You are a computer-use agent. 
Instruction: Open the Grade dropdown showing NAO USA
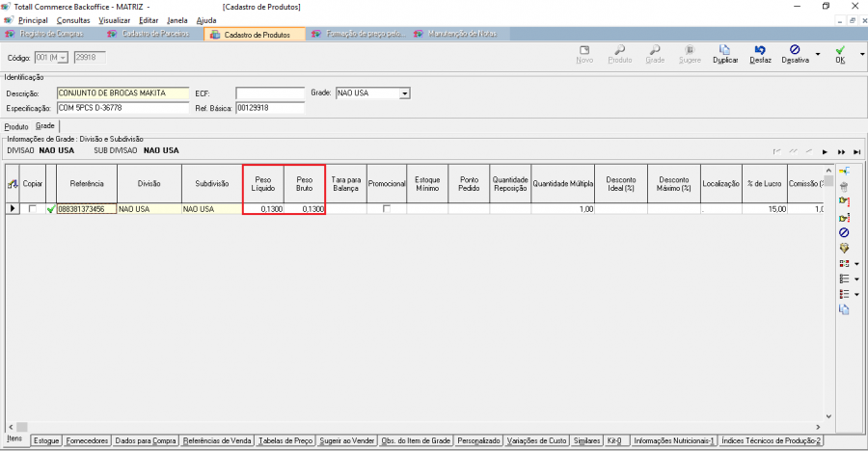point(405,93)
